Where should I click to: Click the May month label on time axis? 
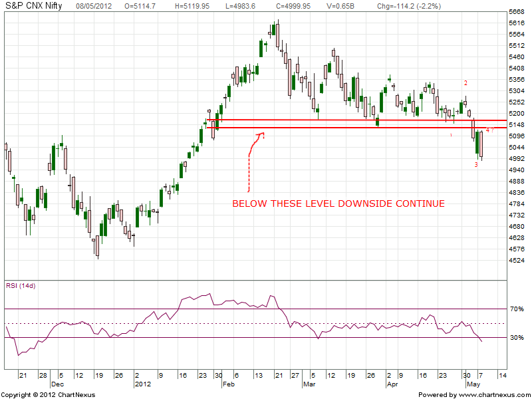[473, 384]
